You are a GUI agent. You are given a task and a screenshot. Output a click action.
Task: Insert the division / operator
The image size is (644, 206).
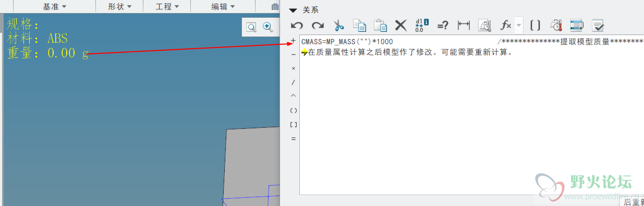(x=293, y=82)
